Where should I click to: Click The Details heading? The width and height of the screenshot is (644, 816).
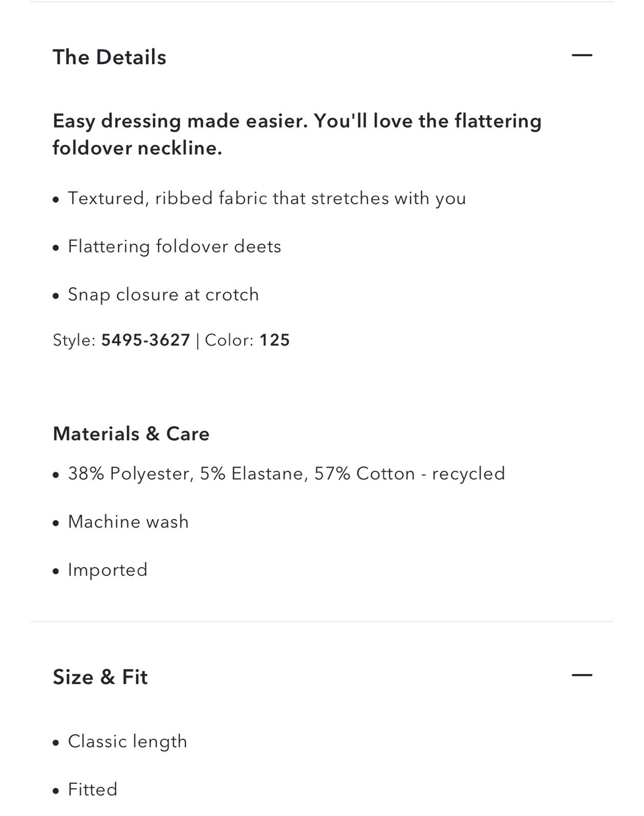click(110, 57)
